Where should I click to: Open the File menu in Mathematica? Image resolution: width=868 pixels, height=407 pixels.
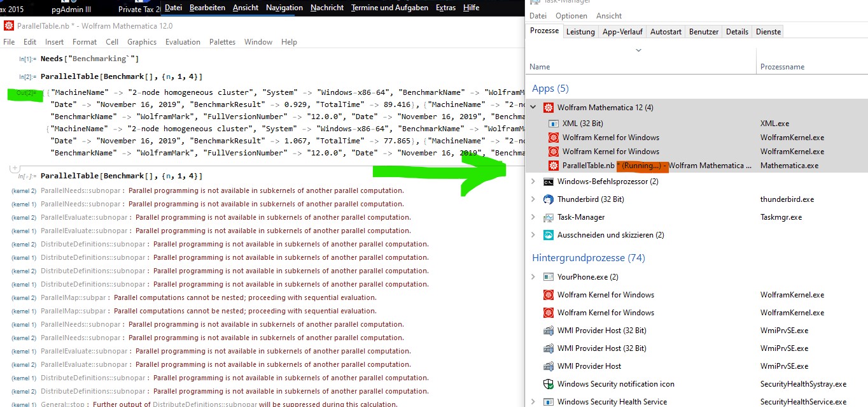coord(10,42)
